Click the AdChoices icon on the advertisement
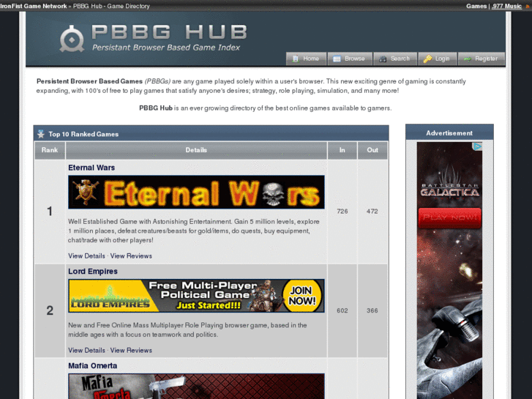Image resolution: width=532 pixels, height=399 pixels. click(x=478, y=146)
